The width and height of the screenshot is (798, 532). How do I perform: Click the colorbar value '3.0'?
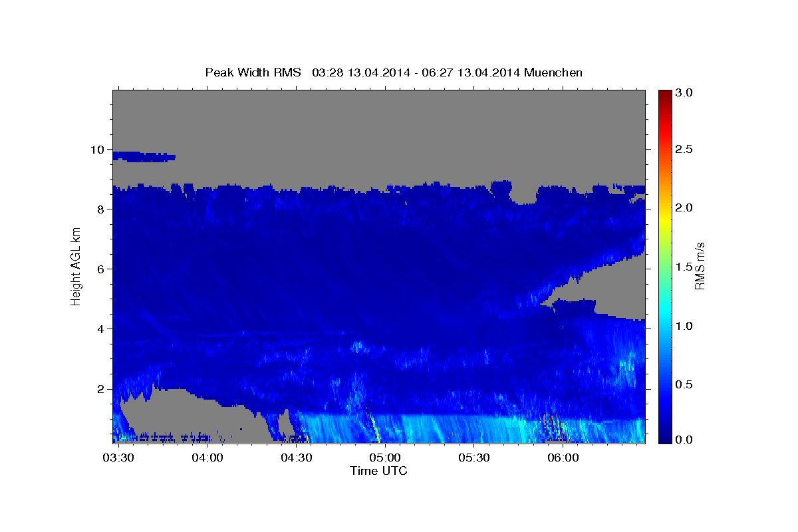point(684,93)
